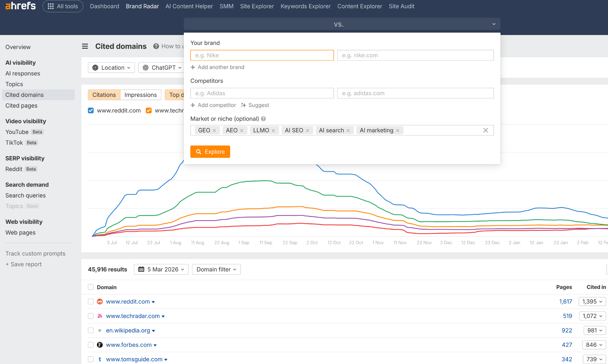The height and width of the screenshot is (364, 608).
Task: Click the ChatGPT logo in the model filter
Action: 146,68
